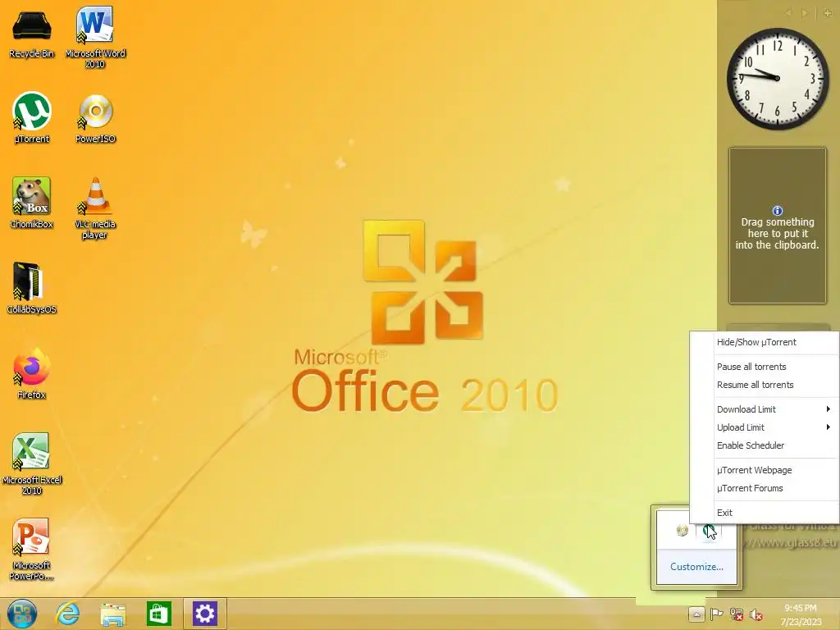Select the Microsoft Excel 2010 shortcut

tap(32, 463)
